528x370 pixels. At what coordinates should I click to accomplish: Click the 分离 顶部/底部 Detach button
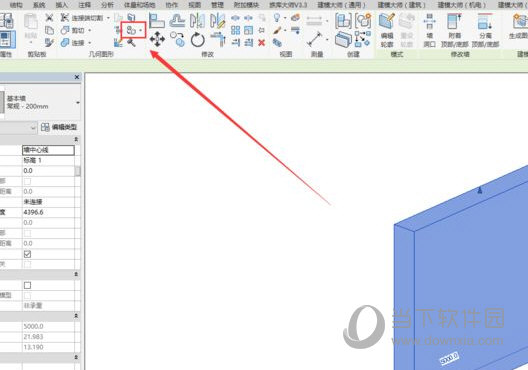pyautogui.click(x=485, y=30)
